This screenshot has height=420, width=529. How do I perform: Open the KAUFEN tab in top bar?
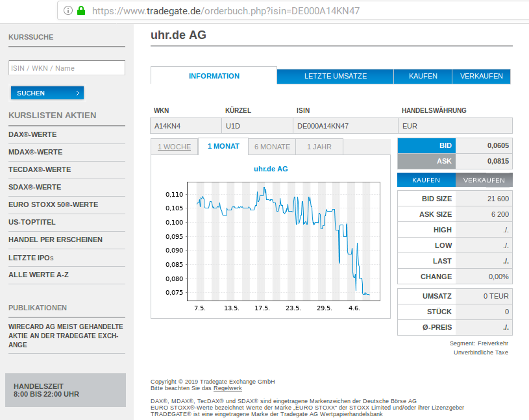423,76
